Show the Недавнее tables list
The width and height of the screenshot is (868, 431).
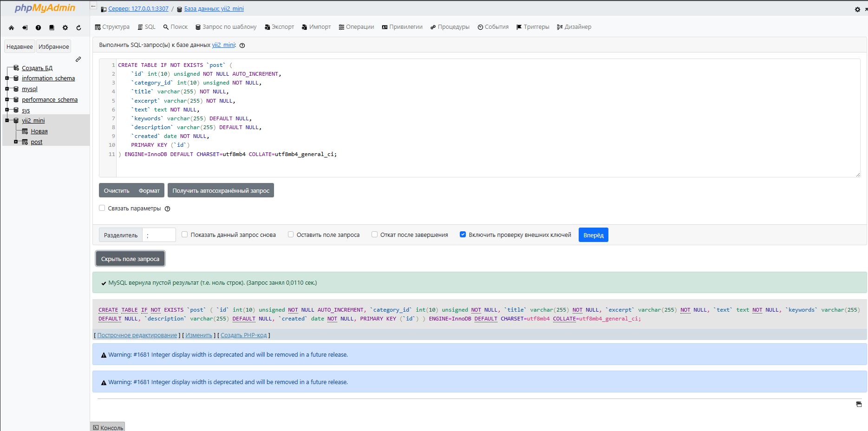click(20, 46)
